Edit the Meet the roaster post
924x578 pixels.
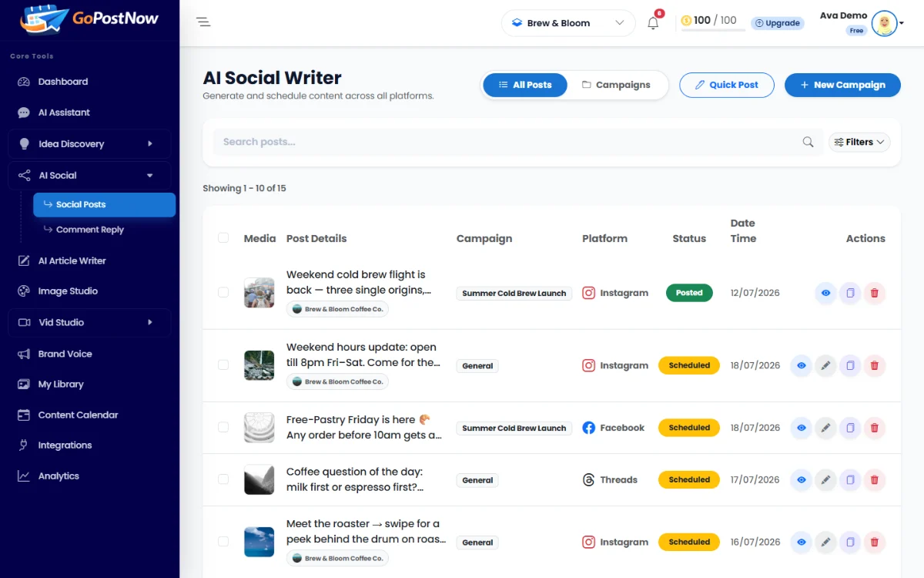(x=825, y=542)
